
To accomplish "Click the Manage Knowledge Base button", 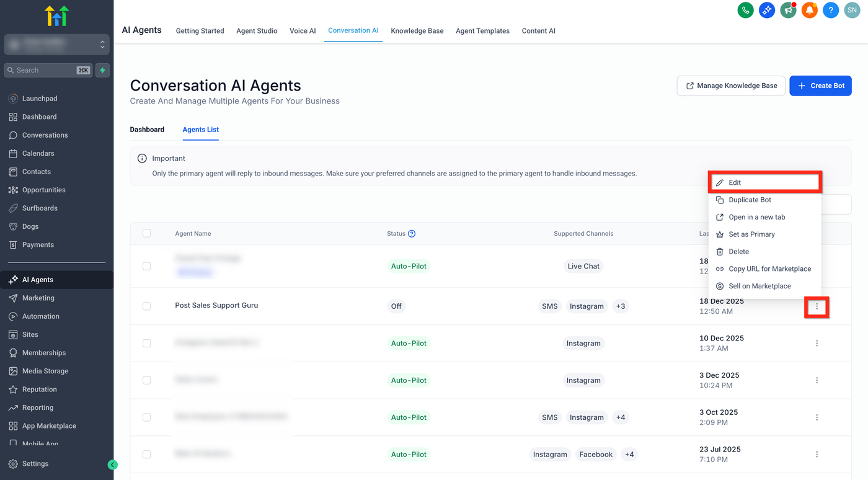I will [731, 86].
